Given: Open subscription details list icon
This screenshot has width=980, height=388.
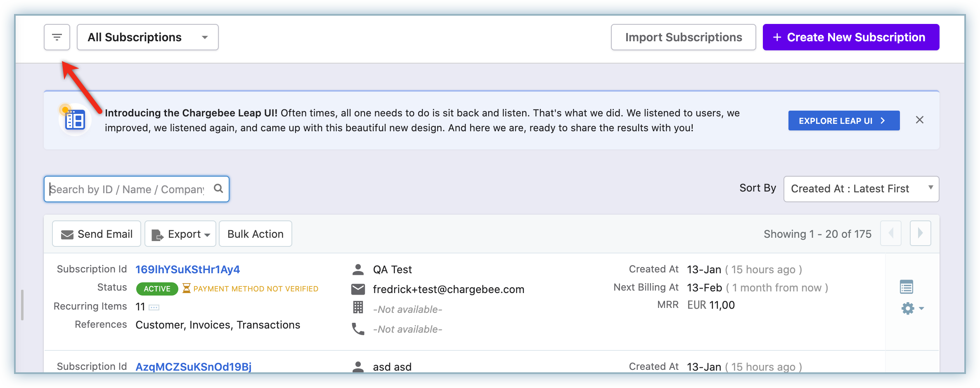Looking at the screenshot, I should click(x=906, y=287).
